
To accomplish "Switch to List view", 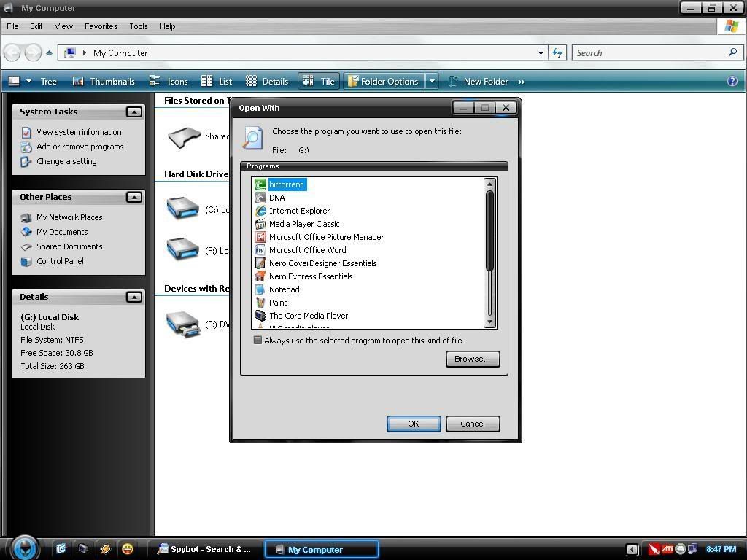I will (x=217, y=82).
